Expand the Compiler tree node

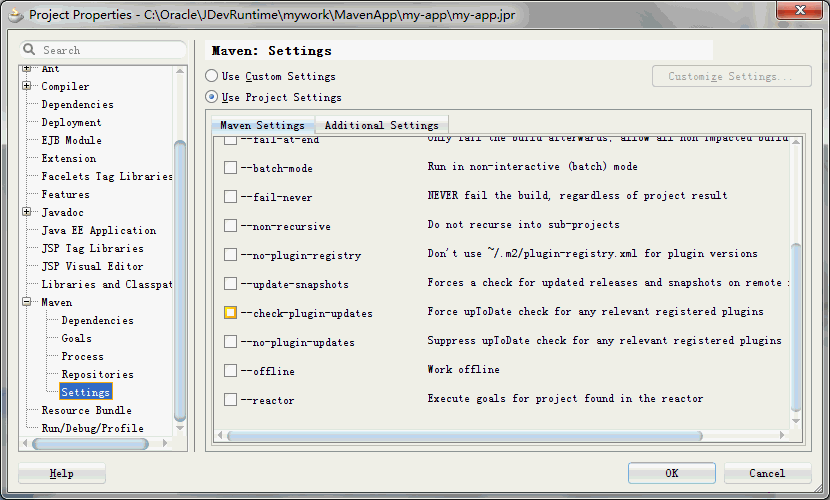(26, 86)
